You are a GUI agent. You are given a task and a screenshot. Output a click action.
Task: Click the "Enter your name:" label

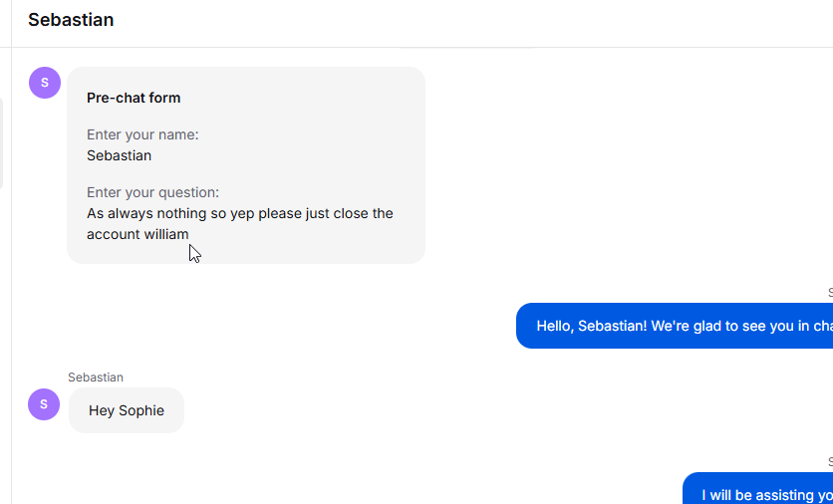click(x=142, y=134)
